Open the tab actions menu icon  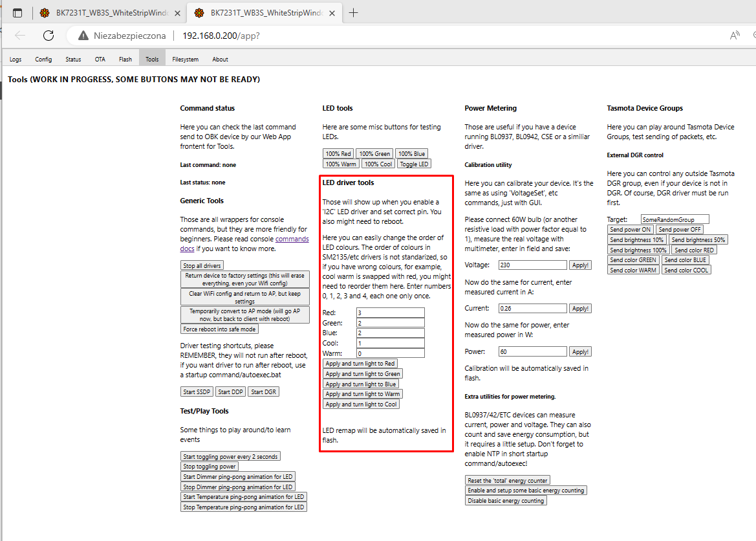point(17,13)
